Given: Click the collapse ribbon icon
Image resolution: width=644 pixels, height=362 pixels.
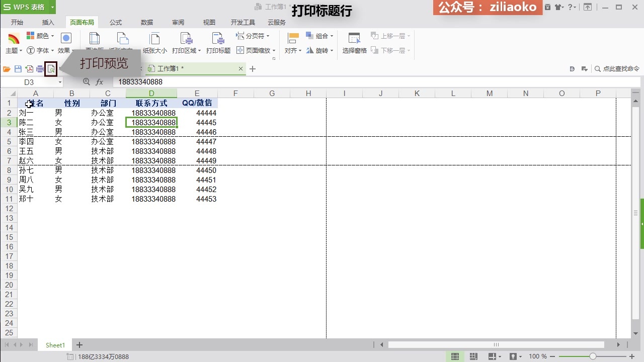Looking at the screenshot, I should click(x=588, y=7).
